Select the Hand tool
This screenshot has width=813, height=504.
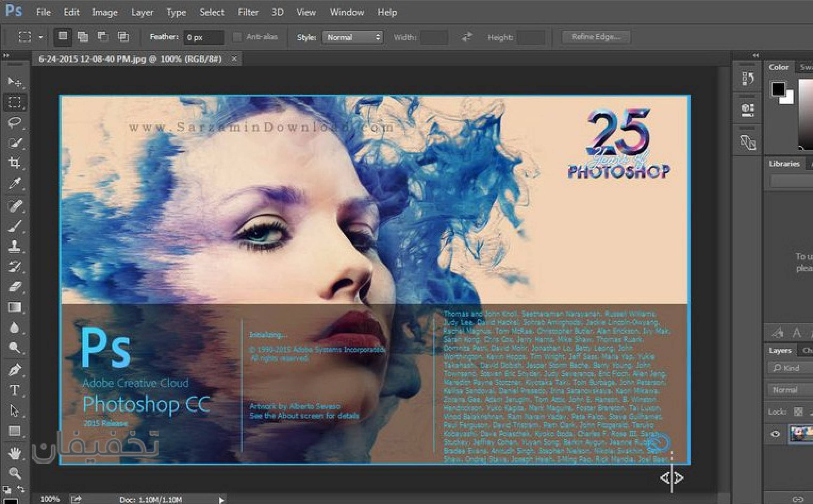click(x=14, y=453)
